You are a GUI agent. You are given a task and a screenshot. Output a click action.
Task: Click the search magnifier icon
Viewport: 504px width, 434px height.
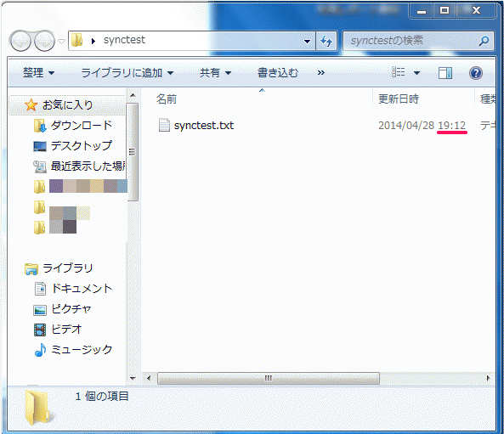tap(484, 41)
